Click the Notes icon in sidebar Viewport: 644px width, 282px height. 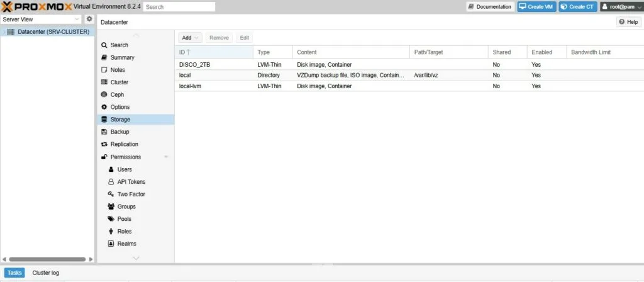coord(104,70)
